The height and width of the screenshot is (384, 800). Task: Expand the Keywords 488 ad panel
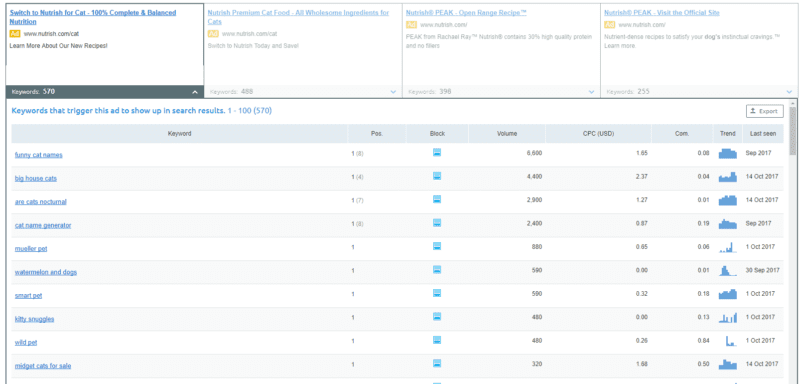[x=393, y=92]
